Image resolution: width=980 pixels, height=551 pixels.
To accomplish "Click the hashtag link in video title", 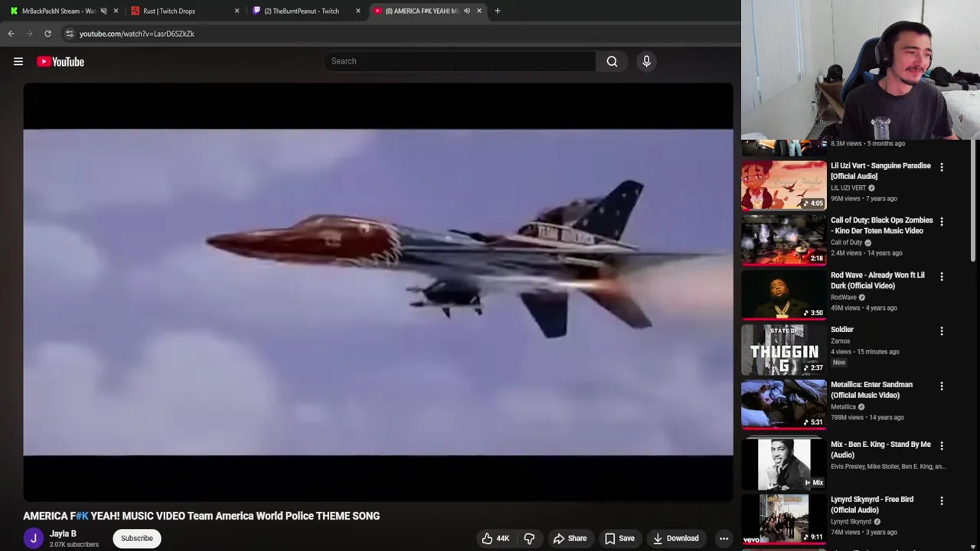I will click(83, 516).
